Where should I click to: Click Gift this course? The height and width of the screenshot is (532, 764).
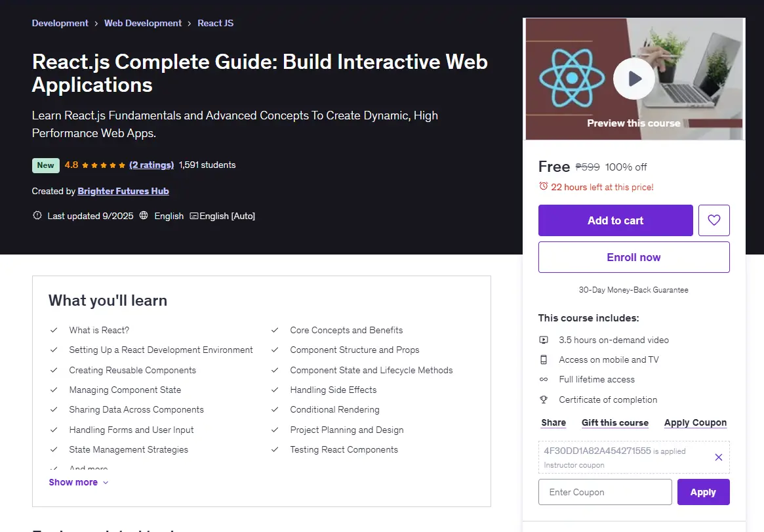click(615, 422)
